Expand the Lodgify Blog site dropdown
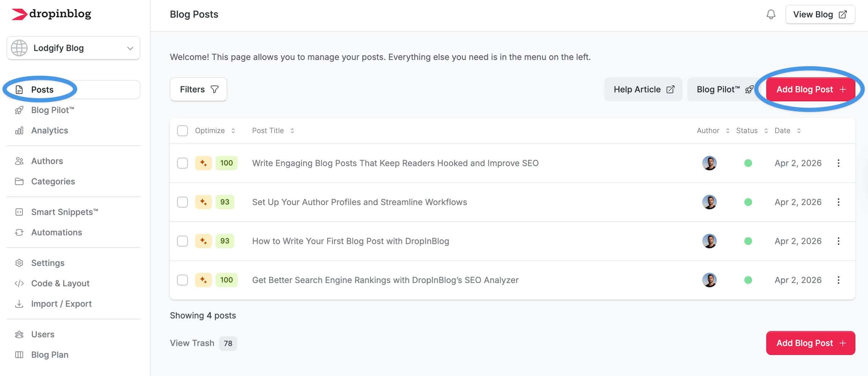 point(73,48)
